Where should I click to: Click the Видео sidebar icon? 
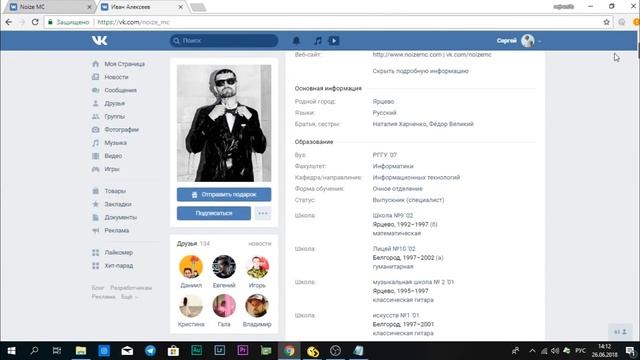pos(96,156)
